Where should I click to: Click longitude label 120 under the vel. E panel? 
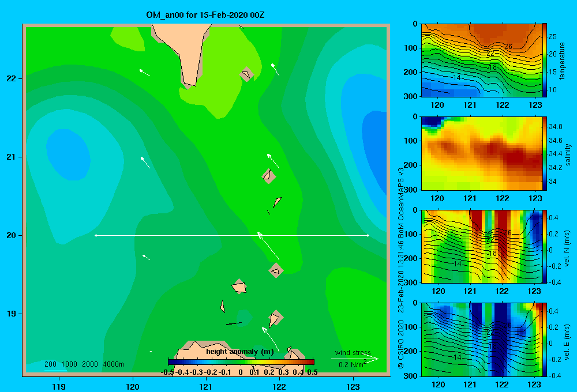pyautogui.click(x=438, y=385)
